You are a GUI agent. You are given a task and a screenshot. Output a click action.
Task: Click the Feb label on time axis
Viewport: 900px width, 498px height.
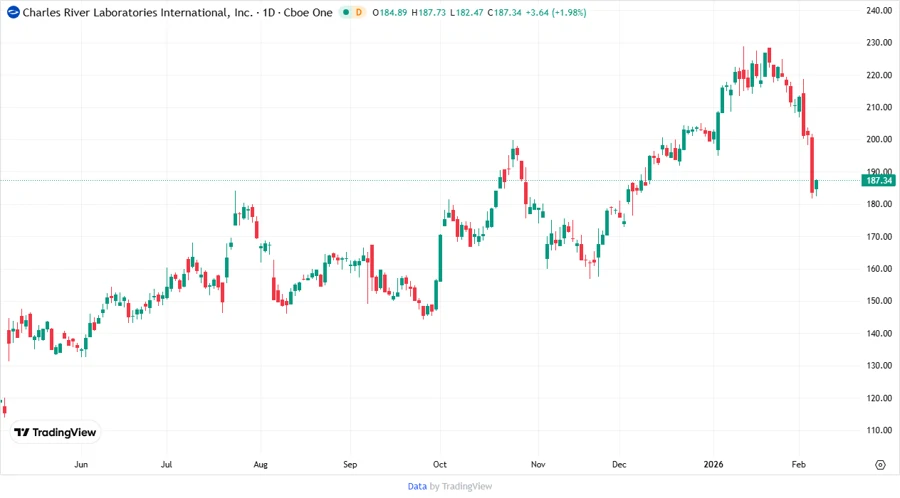tap(798, 464)
